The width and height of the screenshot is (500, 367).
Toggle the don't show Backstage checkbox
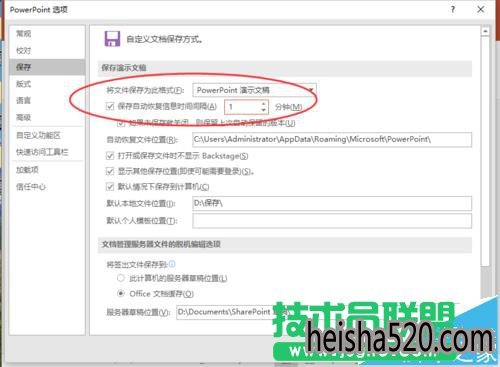pyautogui.click(x=110, y=156)
